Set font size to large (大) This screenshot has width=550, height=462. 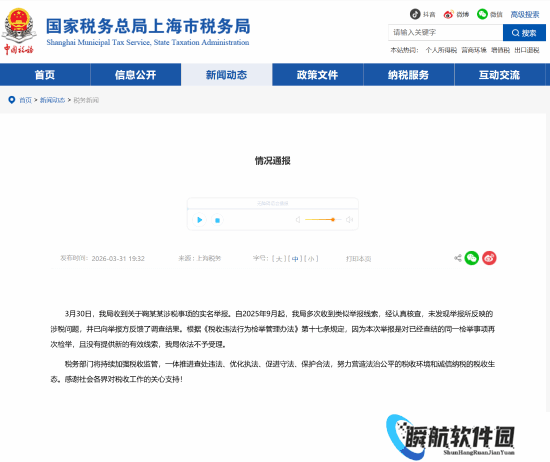(279, 259)
